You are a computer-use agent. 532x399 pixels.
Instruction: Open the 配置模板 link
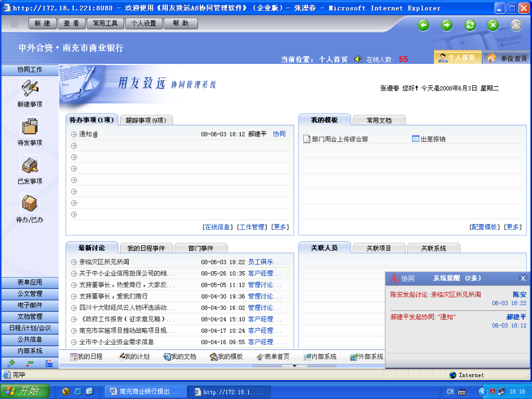click(x=485, y=227)
